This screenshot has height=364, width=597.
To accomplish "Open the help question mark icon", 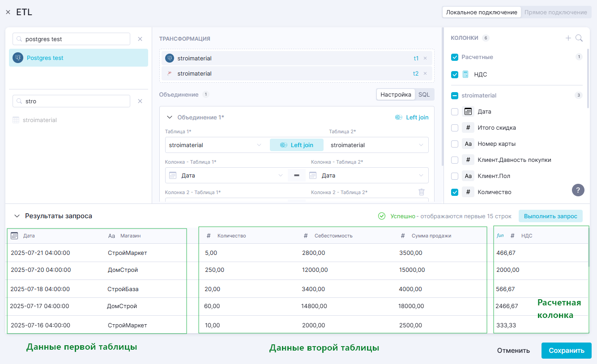I will point(578,190).
